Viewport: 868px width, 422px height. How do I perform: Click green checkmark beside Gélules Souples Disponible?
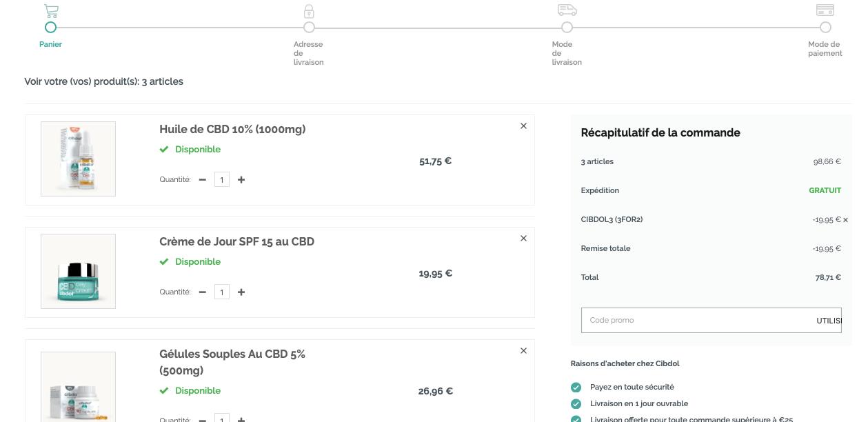(164, 390)
